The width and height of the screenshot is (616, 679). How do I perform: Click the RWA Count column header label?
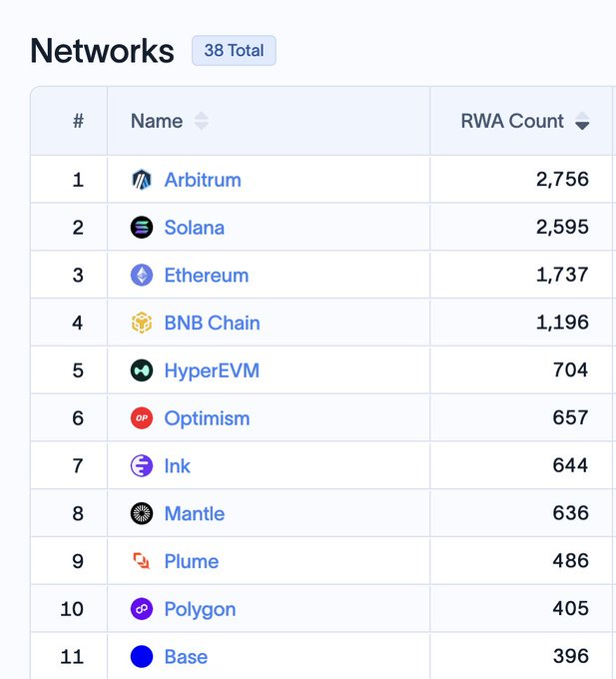(x=512, y=121)
